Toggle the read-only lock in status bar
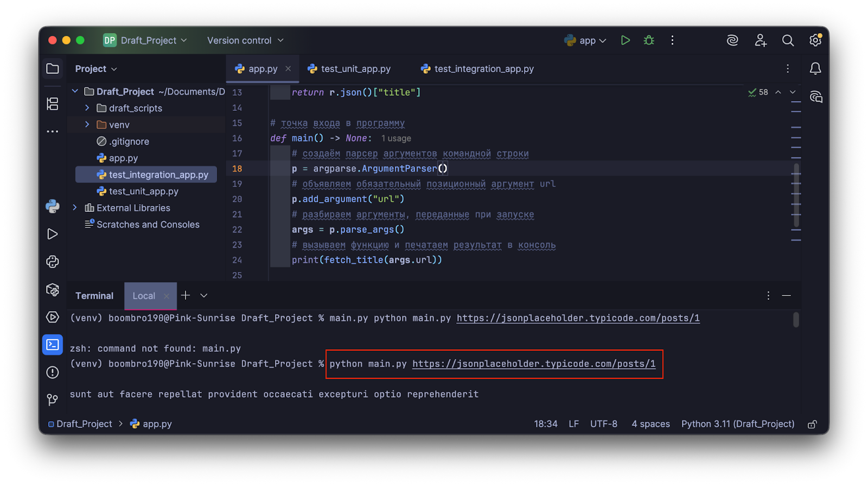Viewport: 868px width, 486px height. coord(812,424)
